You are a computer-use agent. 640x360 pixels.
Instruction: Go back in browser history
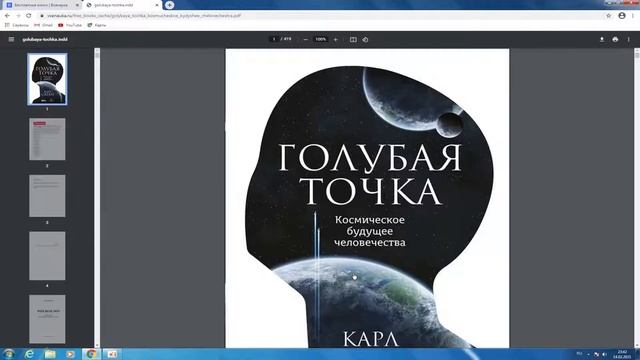[7, 16]
